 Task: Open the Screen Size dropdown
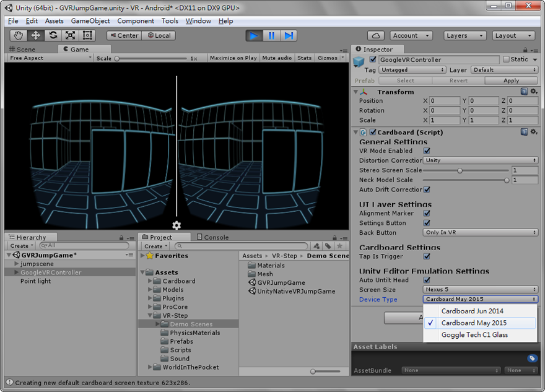coord(481,289)
